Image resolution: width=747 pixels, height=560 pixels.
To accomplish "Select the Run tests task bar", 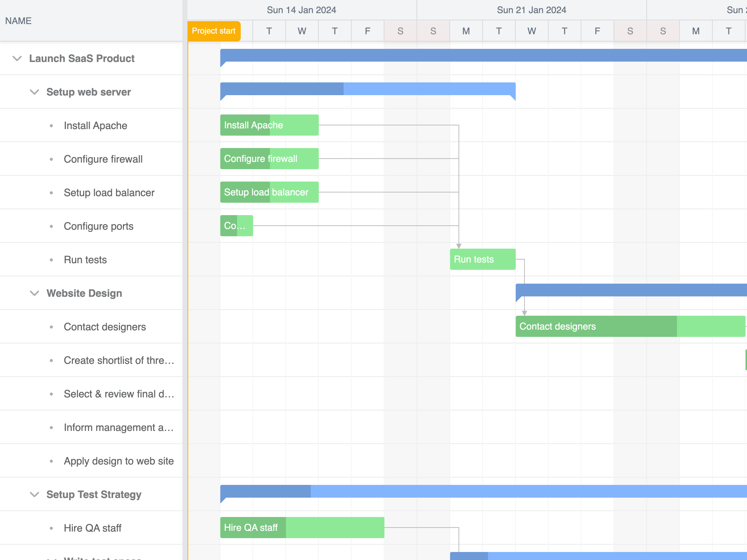I will click(482, 259).
